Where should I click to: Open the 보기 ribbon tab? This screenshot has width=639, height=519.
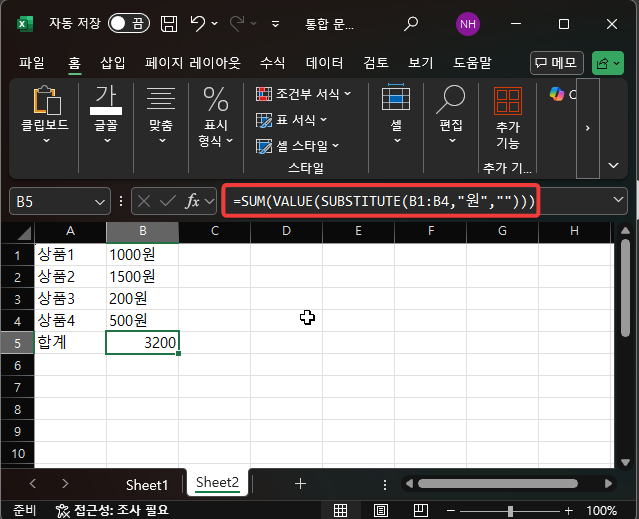coord(421,63)
